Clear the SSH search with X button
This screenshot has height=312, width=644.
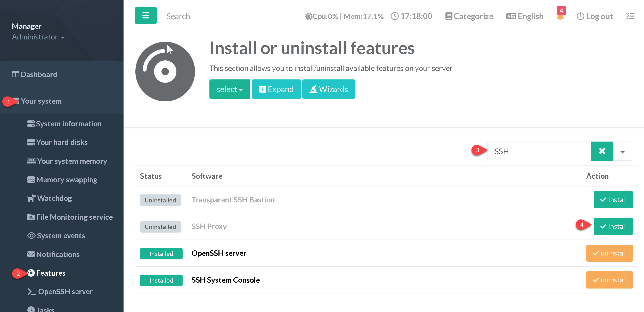click(x=602, y=151)
